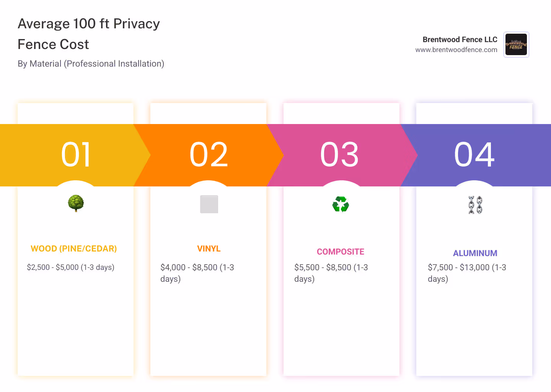551x392 pixels.
Task: Click the main title Average 100 ft Privacy Fence Cost
Action: pos(88,34)
